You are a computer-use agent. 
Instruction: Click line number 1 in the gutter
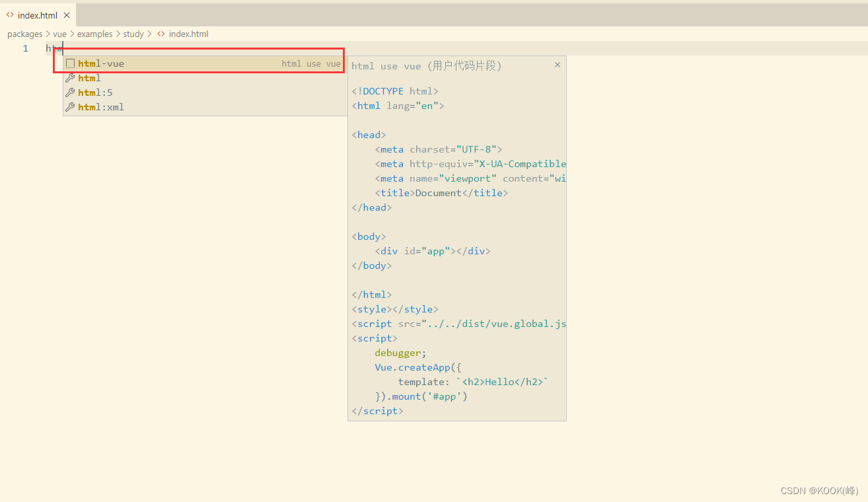[25, 48]
